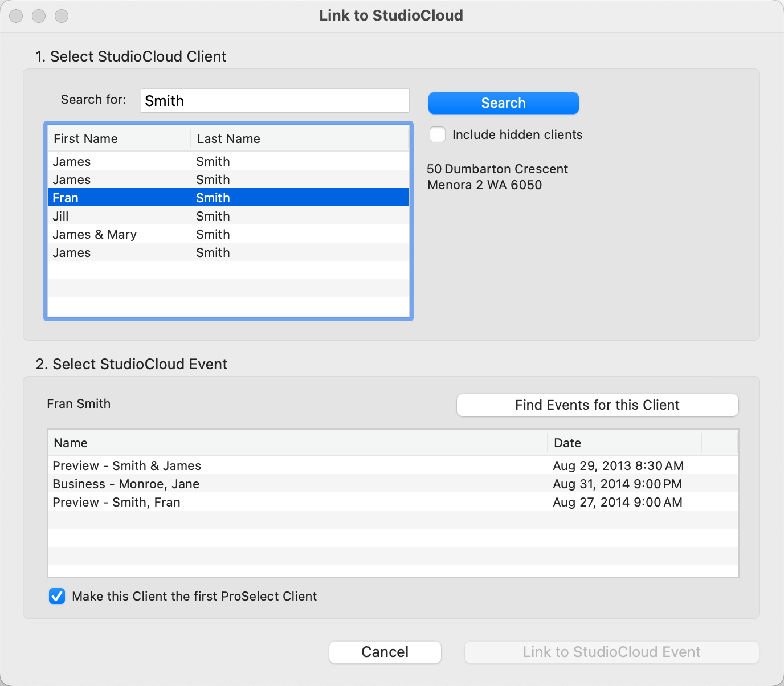
Task: Choose James & Mary Smith client
Action: pyautogui.click(x=228, y=234)
